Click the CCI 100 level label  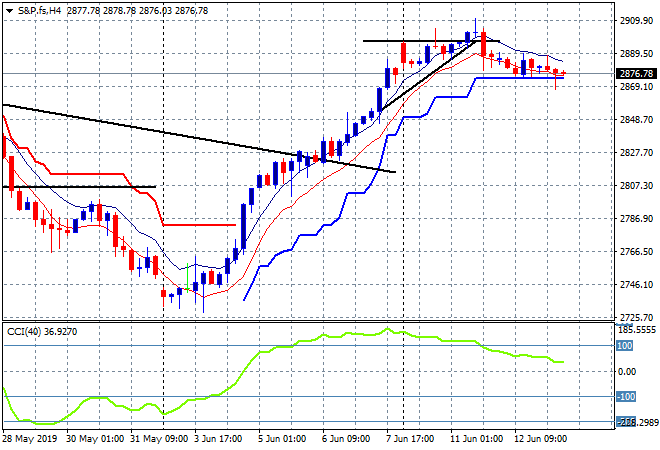625,346
